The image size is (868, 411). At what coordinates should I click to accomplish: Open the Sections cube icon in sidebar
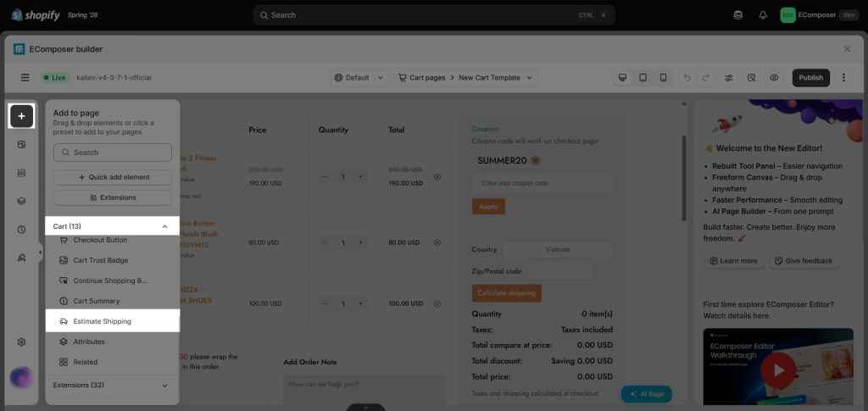(x=21, y=145)
